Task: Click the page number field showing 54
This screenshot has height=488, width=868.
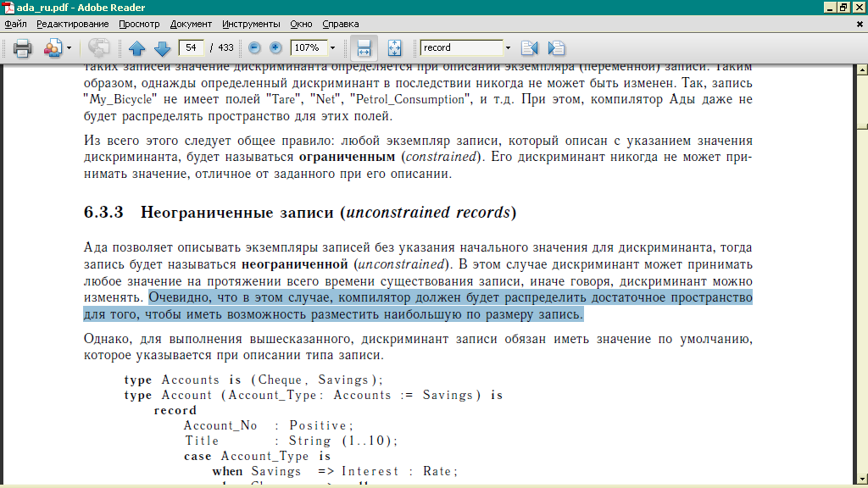Action: point(192,47)
